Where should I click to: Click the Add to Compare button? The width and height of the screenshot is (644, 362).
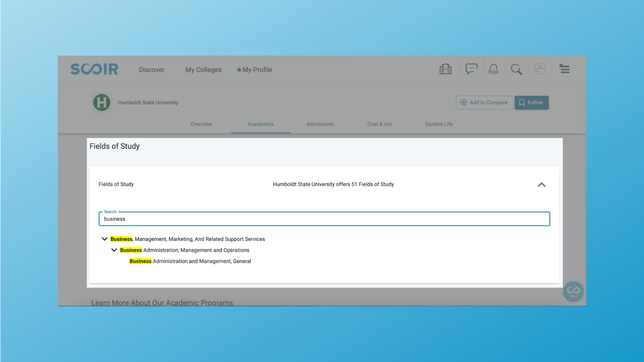[484, 103]
